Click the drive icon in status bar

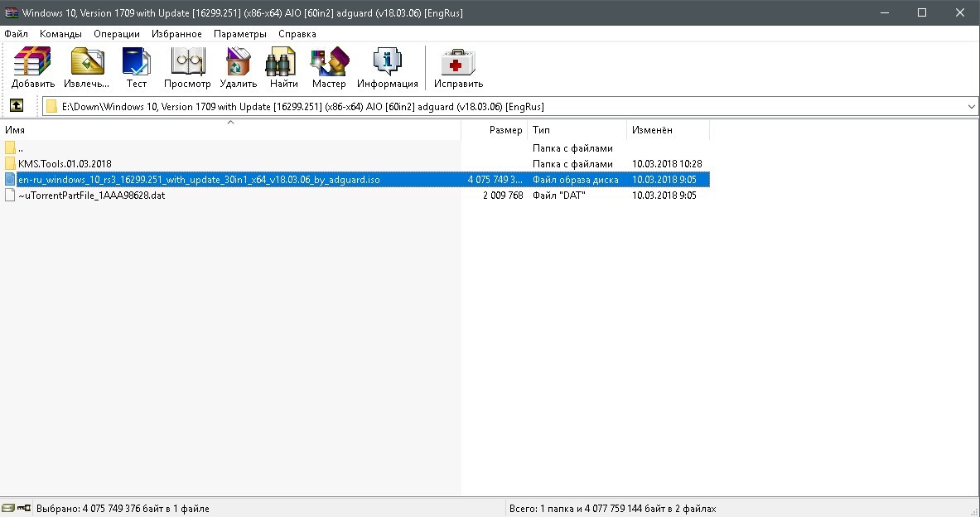[x=8, y=508]
